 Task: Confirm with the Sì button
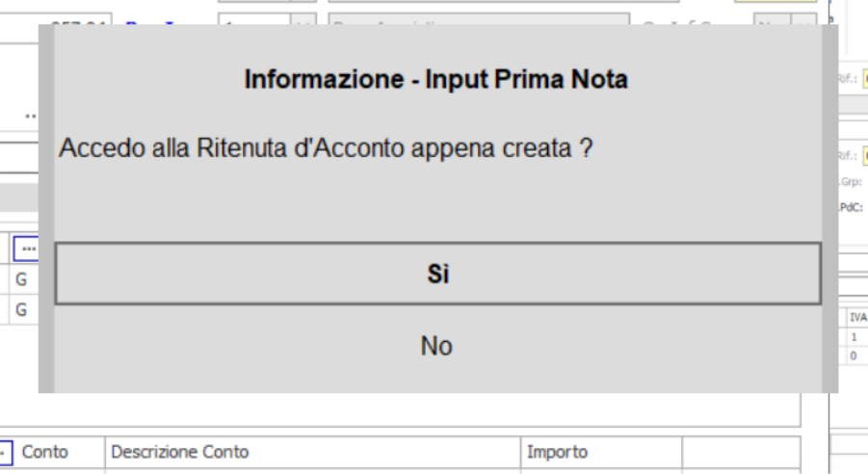coord(438,274)
